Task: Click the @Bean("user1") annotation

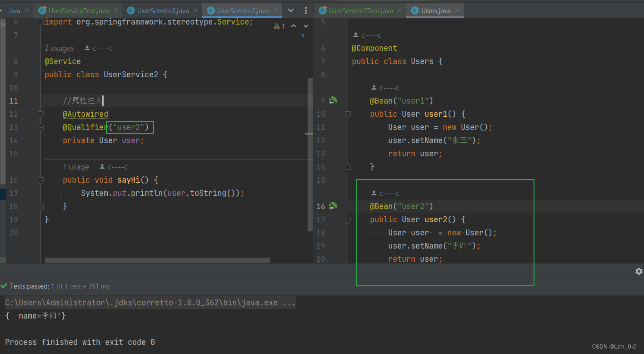Action: coord(402,101)
